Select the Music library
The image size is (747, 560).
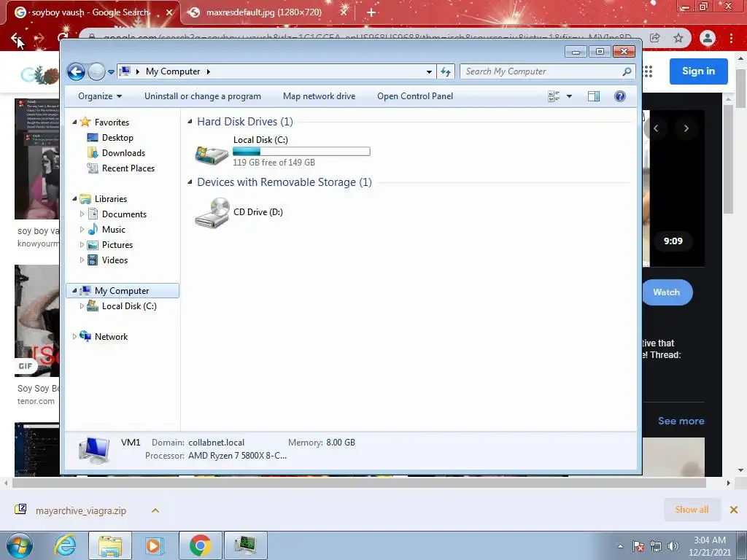tap(113, 230)
